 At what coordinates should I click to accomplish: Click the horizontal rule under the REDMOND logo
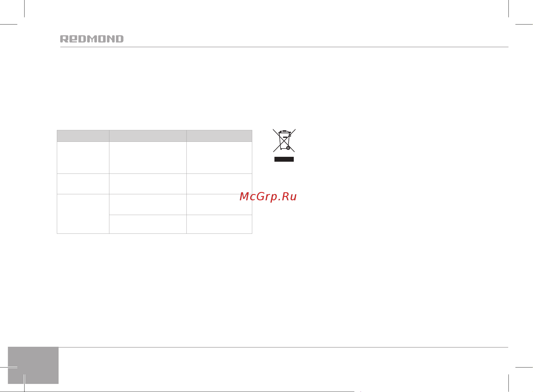[284, 47]
